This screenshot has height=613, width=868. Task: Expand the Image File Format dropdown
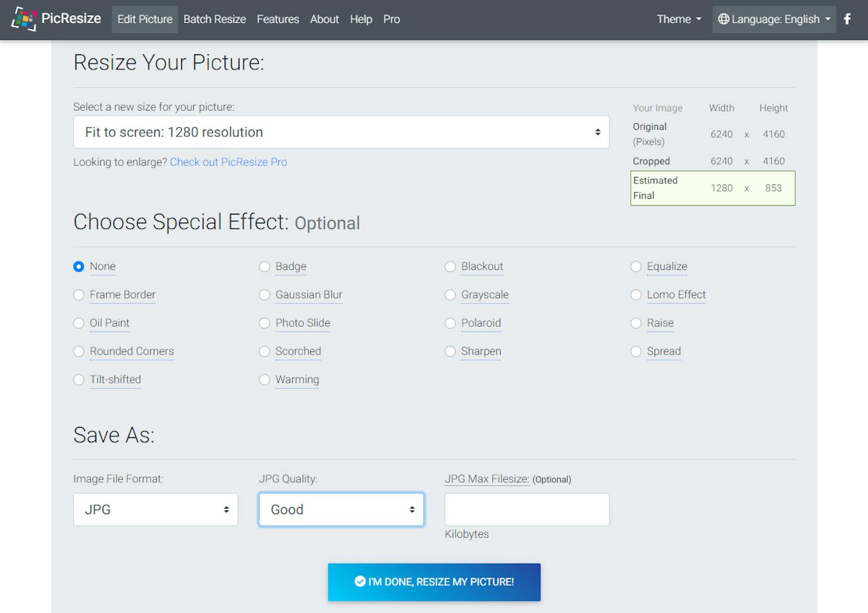155,509
